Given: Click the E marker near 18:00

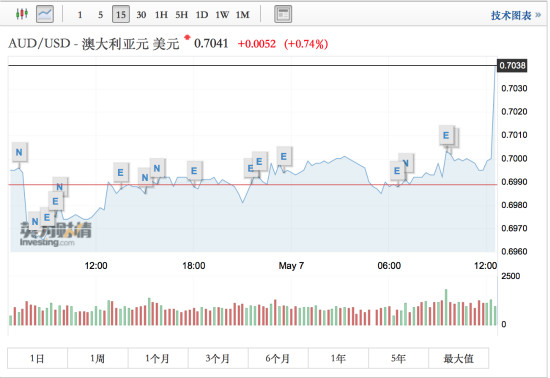Looking at the screenshot, I should point(194,171).
